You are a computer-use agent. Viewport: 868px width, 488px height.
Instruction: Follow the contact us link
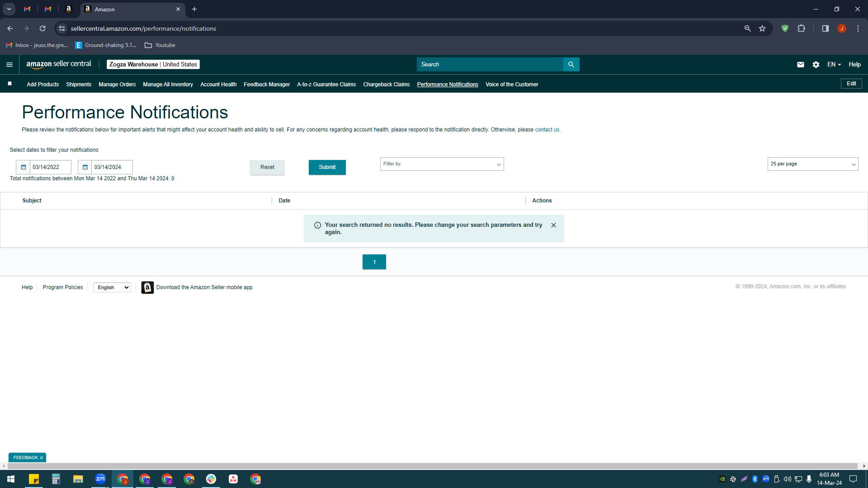tap(547, 130)
